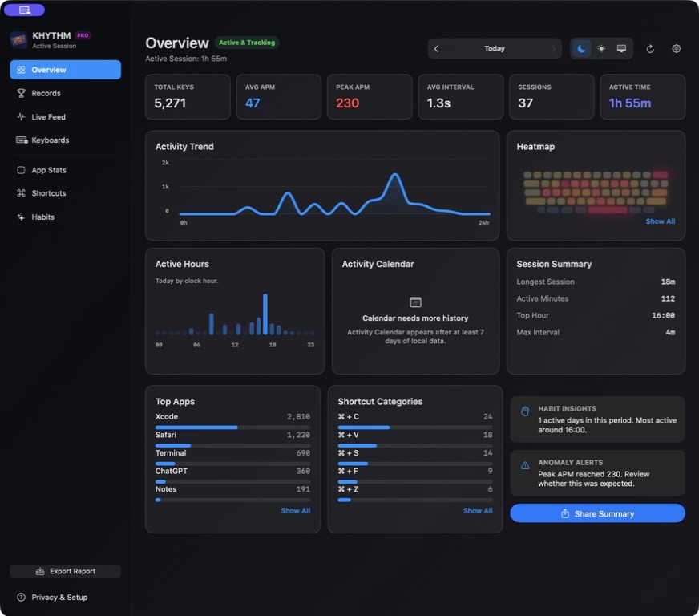Click the purple screen icon at top-left
The height and width of the screenshot is (616, 699).
(25, 10)
